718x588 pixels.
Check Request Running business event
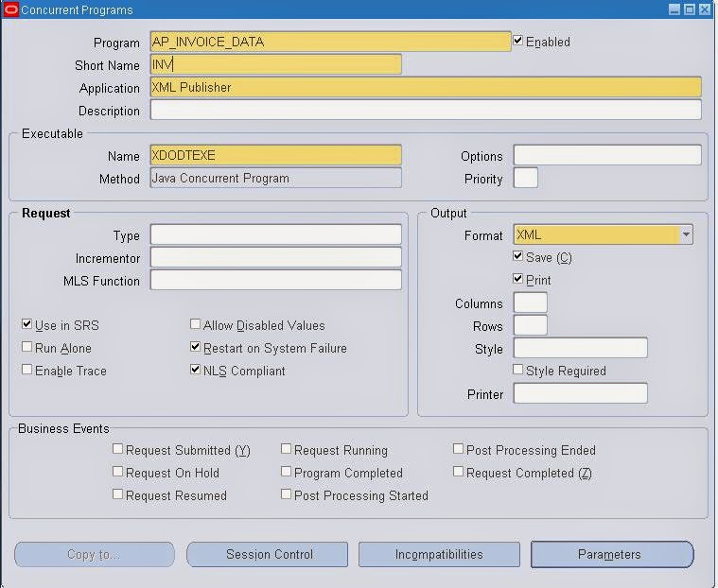pos(287,449)
